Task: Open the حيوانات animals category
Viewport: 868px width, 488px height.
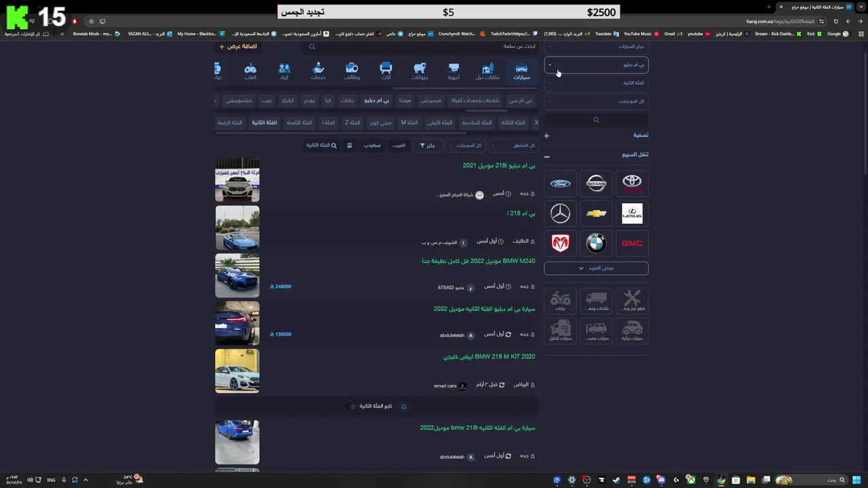Action: 420,71
